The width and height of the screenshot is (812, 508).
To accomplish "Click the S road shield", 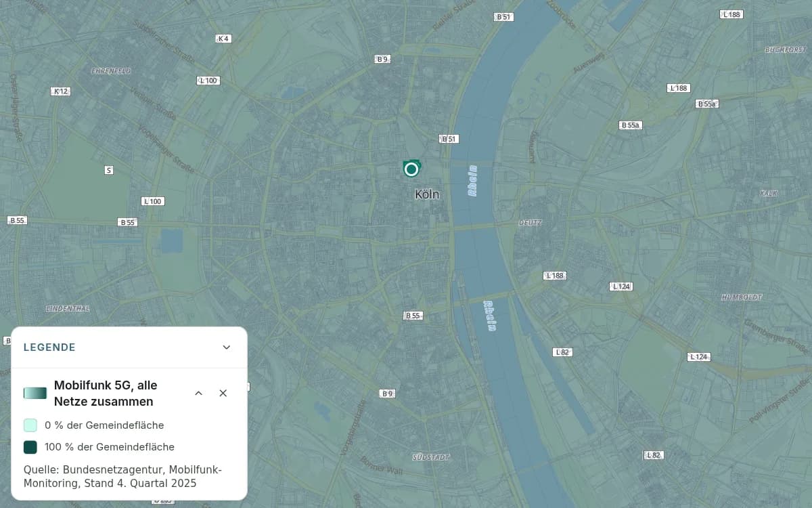I will click(108, 170).
